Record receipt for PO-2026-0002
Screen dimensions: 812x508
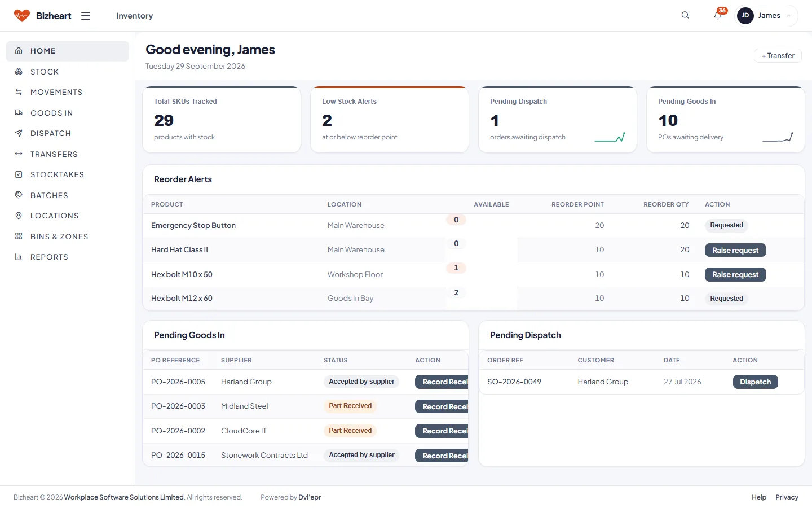pos(442,431)
